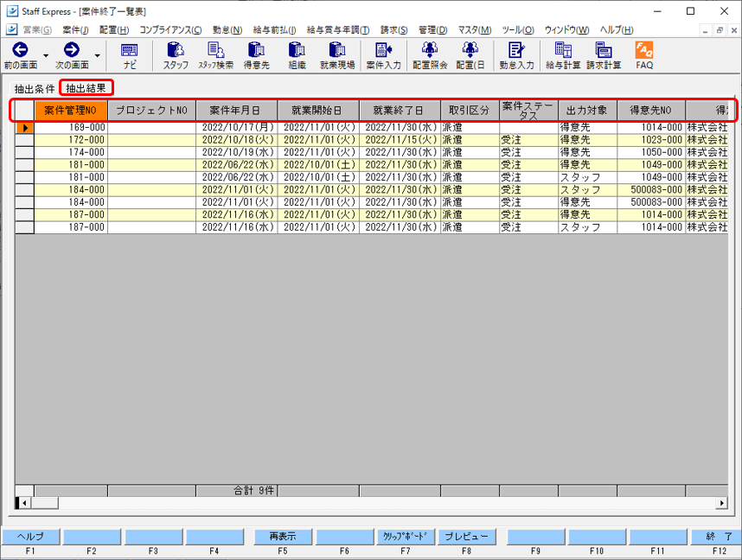Click horizontal scrollbar right arrow
The image size is (742, 560).
(721, 503)
